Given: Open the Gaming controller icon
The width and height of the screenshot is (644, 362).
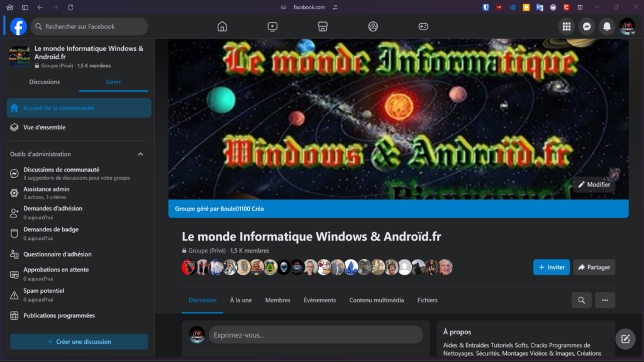Looking at the screenshot, I should coord(423,26).
